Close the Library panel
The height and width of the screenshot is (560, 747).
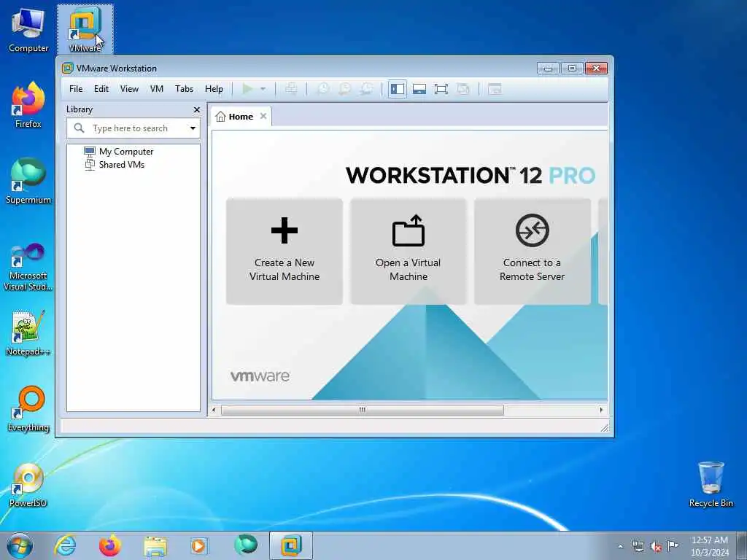(x=197, y=110)
